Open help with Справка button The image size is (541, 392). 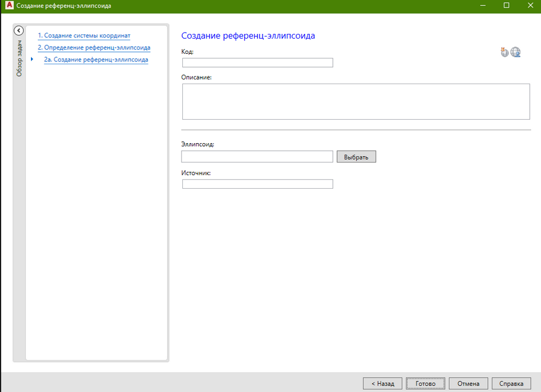[511, 384]
